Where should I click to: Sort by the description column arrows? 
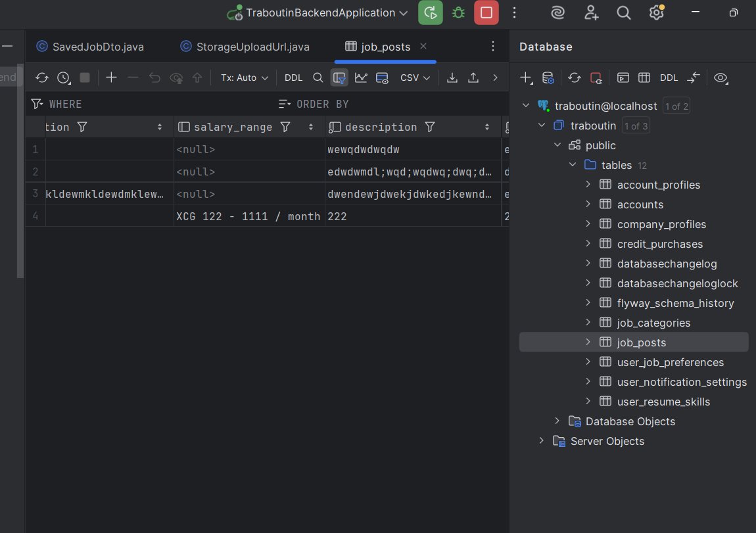487,127
